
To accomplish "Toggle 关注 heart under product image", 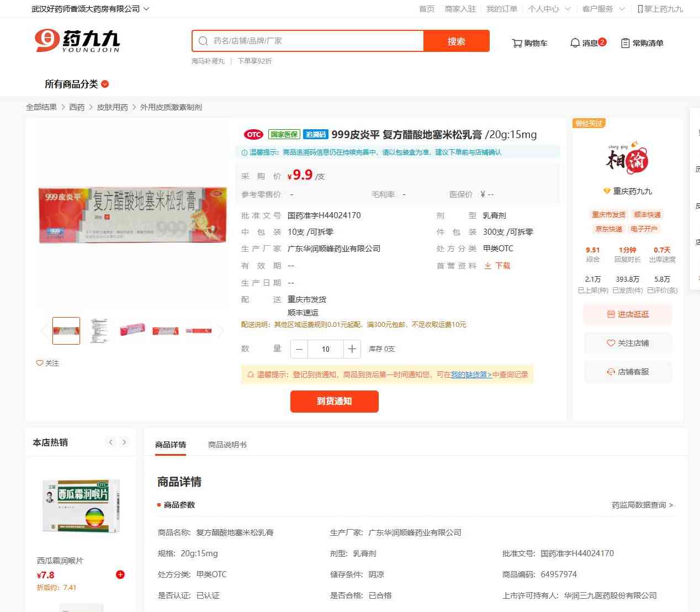I will click(47, 363).
